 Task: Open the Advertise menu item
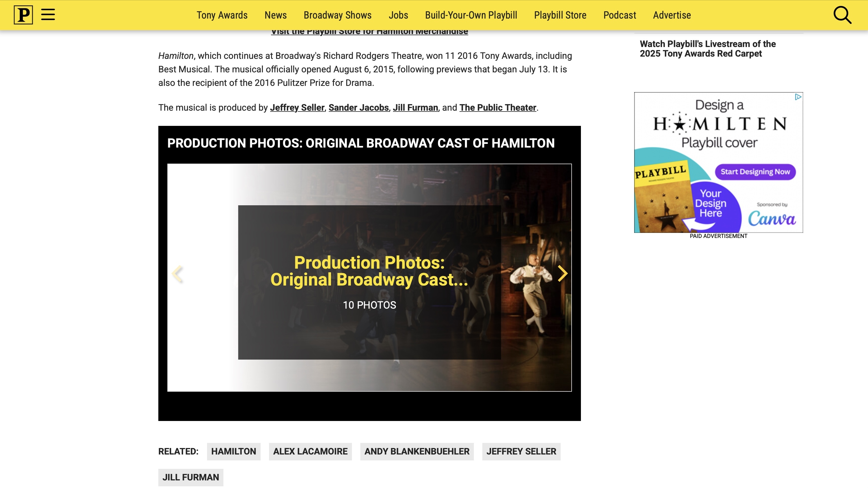tap(672, 15)
